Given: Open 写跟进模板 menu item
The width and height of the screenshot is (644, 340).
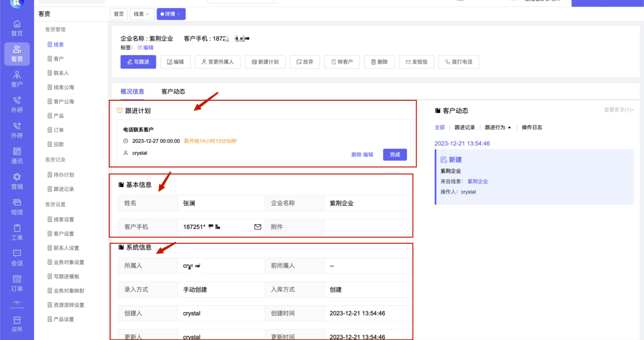Looking at the screenshot, I should pyautogui.click(x=63, y=277).
